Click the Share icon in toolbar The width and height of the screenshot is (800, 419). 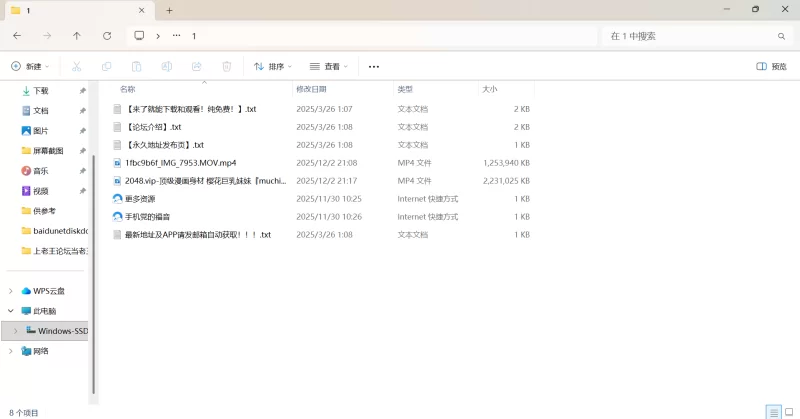click(x=197, y=67)
